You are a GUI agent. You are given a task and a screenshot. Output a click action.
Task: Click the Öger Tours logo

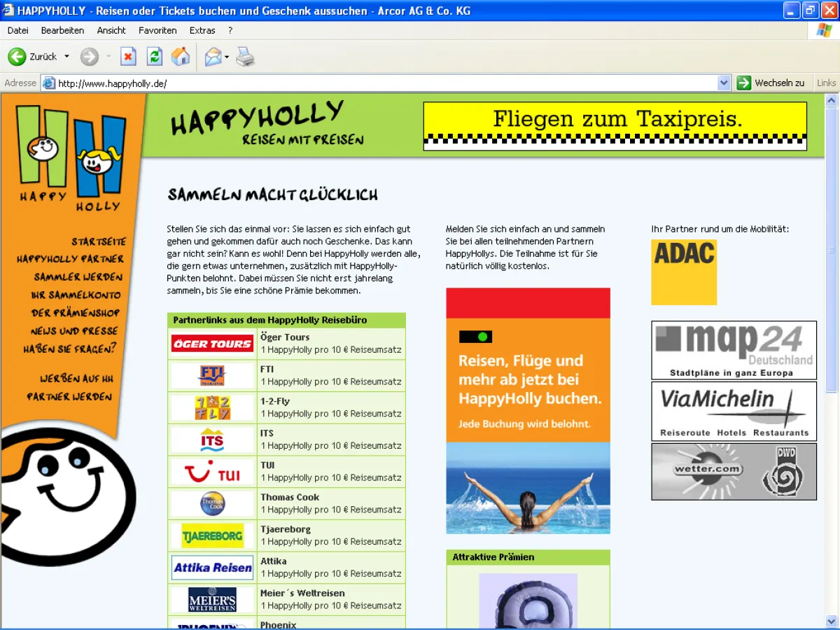(213, 344)
